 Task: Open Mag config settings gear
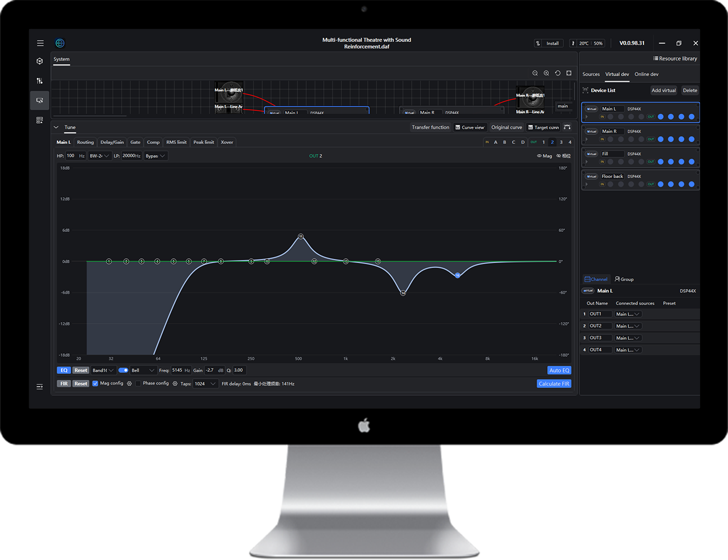(x=129, y=384)
